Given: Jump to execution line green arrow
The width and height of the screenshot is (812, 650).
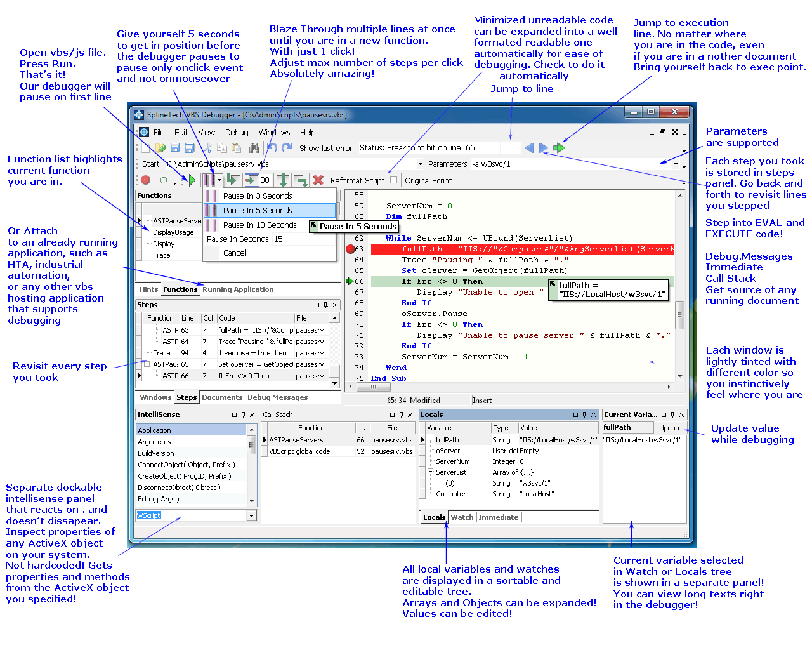Looking at the screenshot, I should tap(559, 148).
